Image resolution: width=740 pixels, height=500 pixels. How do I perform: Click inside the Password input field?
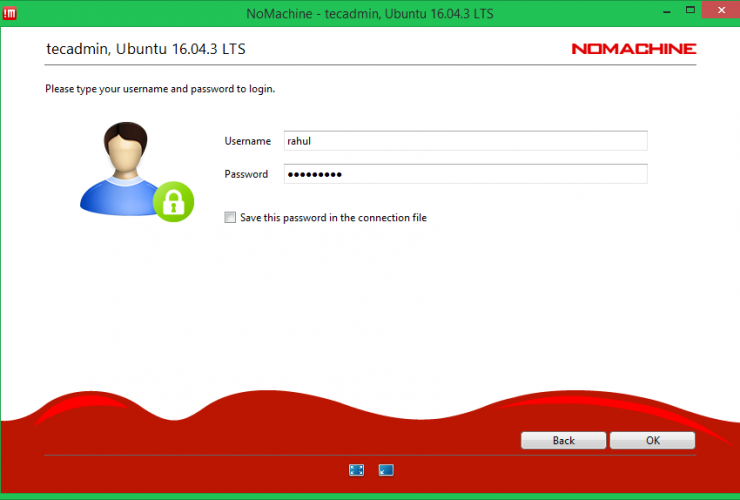pos(465,174)
